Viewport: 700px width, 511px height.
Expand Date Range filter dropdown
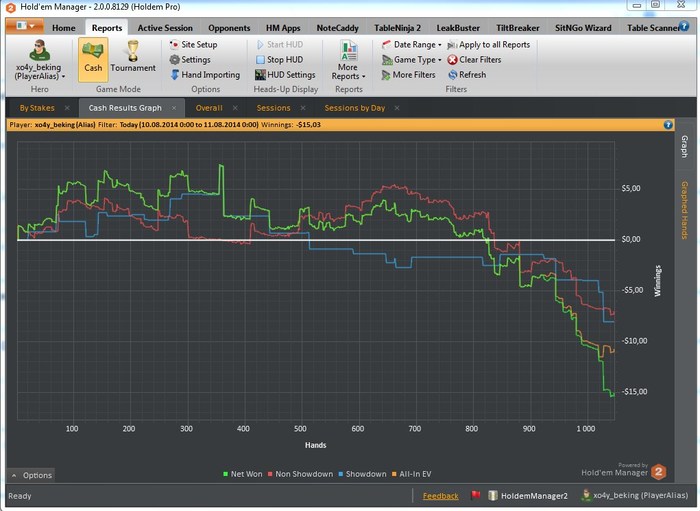pos(412,45)
